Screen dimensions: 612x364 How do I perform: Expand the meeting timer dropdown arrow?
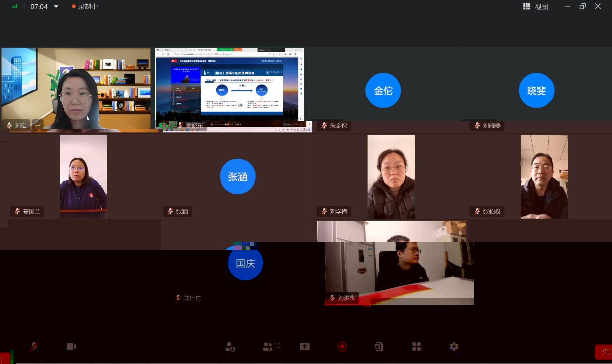pyautogui.click(x=56, y=7)
